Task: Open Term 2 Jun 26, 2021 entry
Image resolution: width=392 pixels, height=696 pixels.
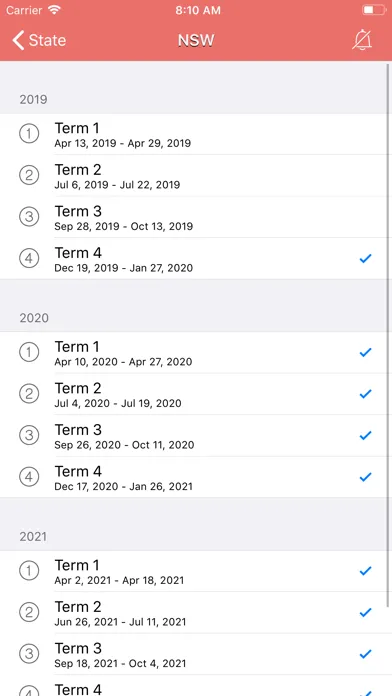Action: click(x=196, y=613)
